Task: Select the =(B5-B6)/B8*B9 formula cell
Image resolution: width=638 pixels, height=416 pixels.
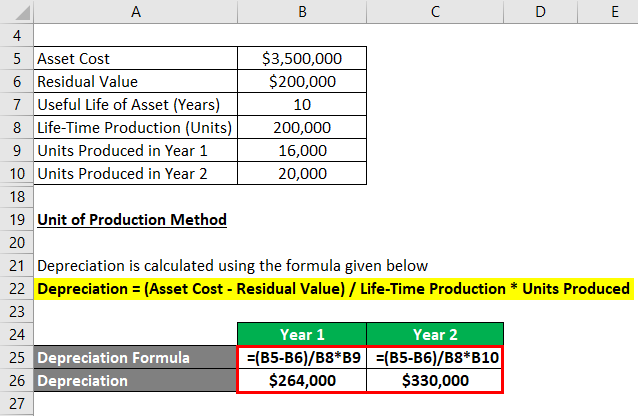Action: tap(302, 358)
